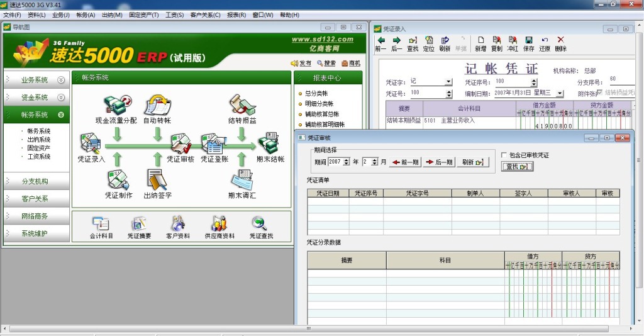Screen dimensions: 644x336
Task: Open the 供应商资料 shortcut icon
Action: (x=219, y=224)
